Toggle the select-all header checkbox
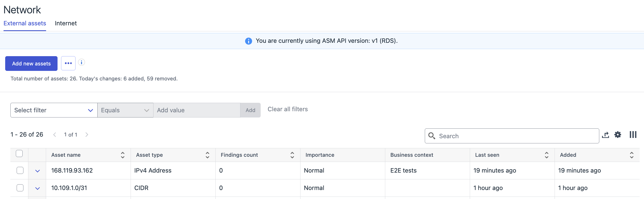 pyautogui.click(x=19, y=154)
